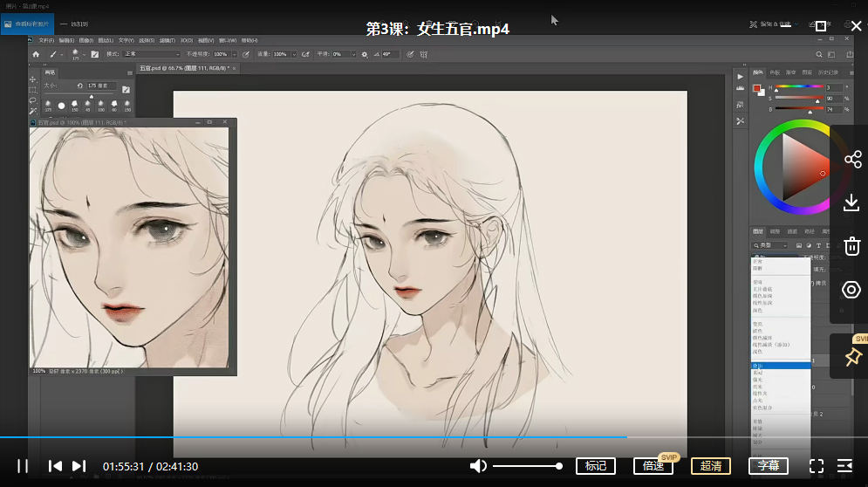Delete the video with the trash icon

coord(852,247)
